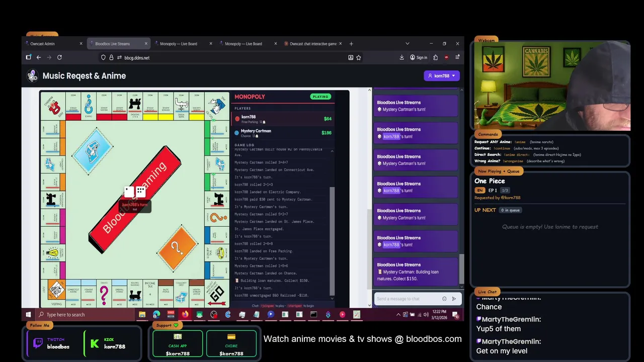Click the Building loan matures chat message
This screenshot has width=644, height=362.
pos(416,272)
